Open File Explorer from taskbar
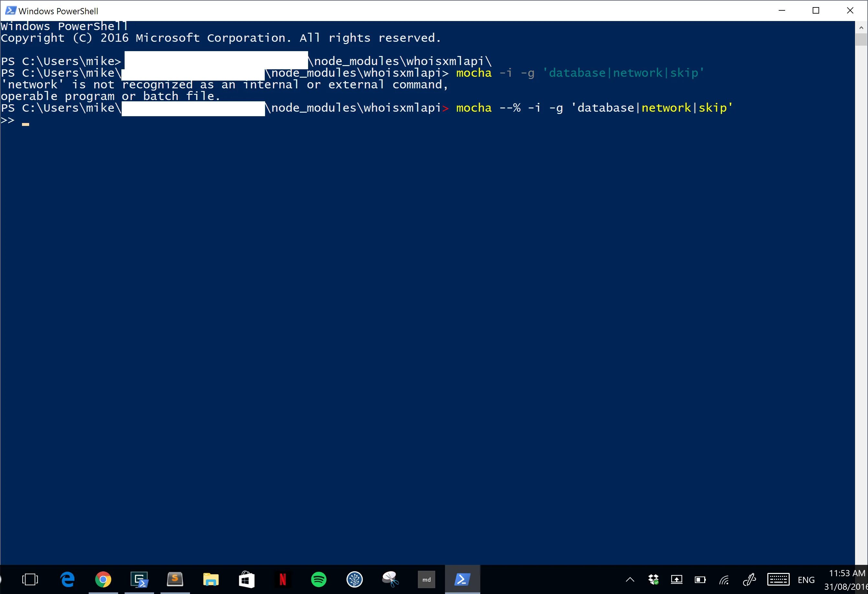Viewport: 868px width, 594px height. coord(211,579)
